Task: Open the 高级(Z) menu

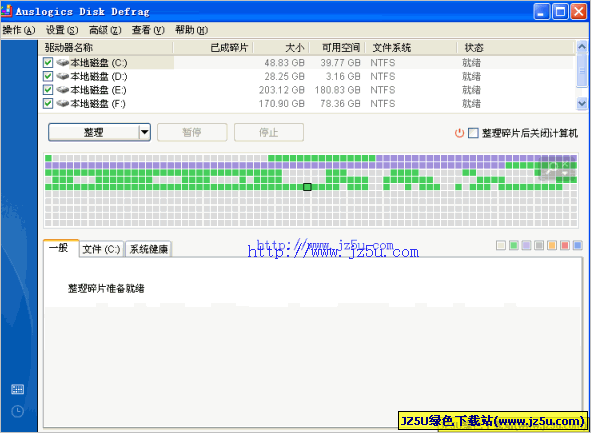Action: point(105,30)
